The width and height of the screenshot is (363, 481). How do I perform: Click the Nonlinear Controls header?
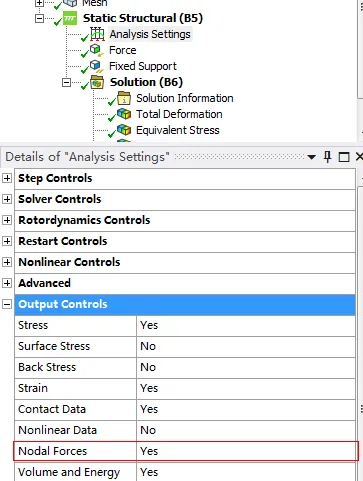point(185,262)
